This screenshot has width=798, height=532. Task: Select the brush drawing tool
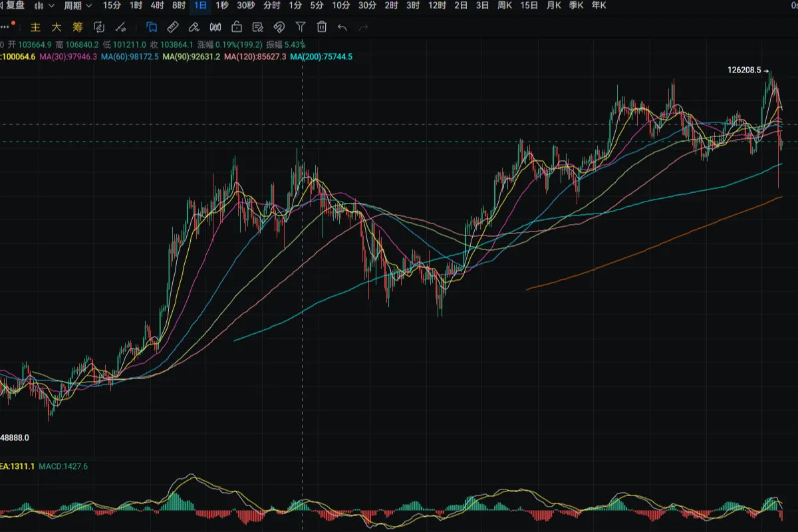click(x=194, y=27)
